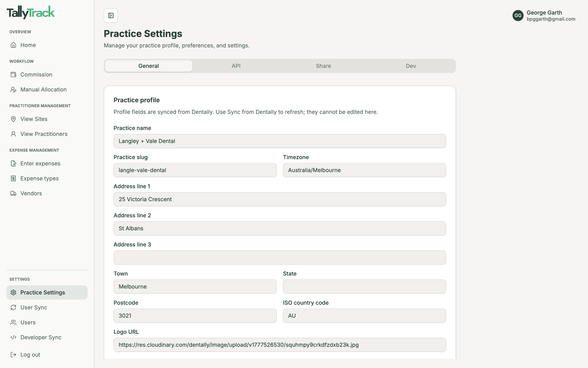Click the View Sites map pin icon

[x=13, y=119]
